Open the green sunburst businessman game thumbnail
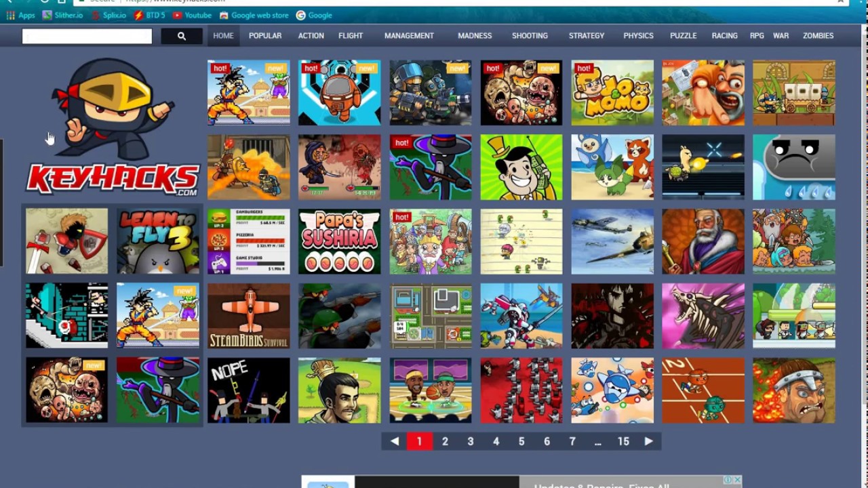 click(x=521, y=167)
